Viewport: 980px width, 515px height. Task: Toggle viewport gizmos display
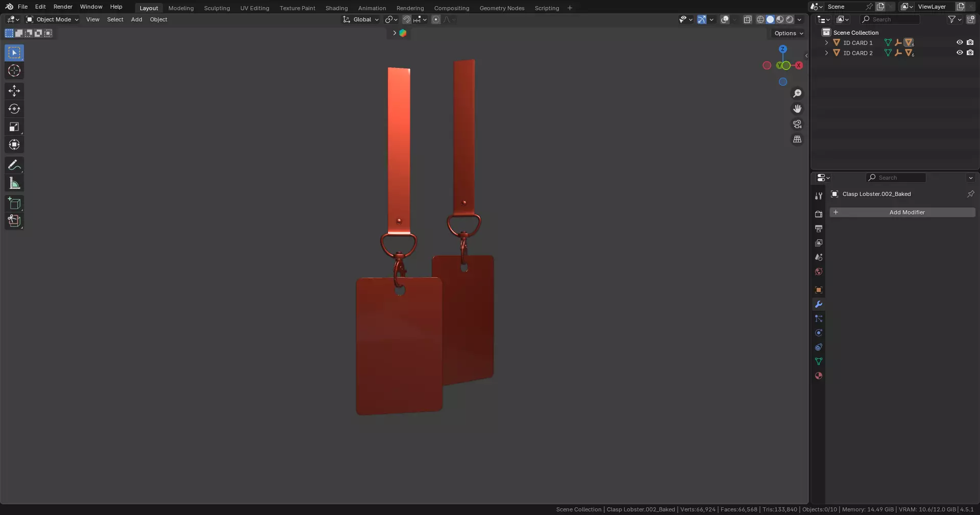702,19
